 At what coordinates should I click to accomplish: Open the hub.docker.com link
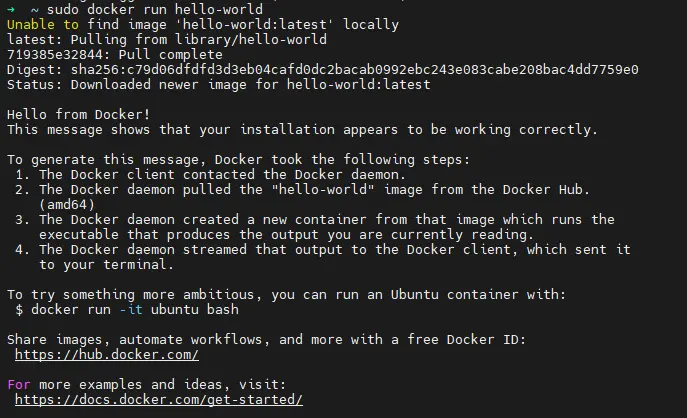[x=107, y=354]
